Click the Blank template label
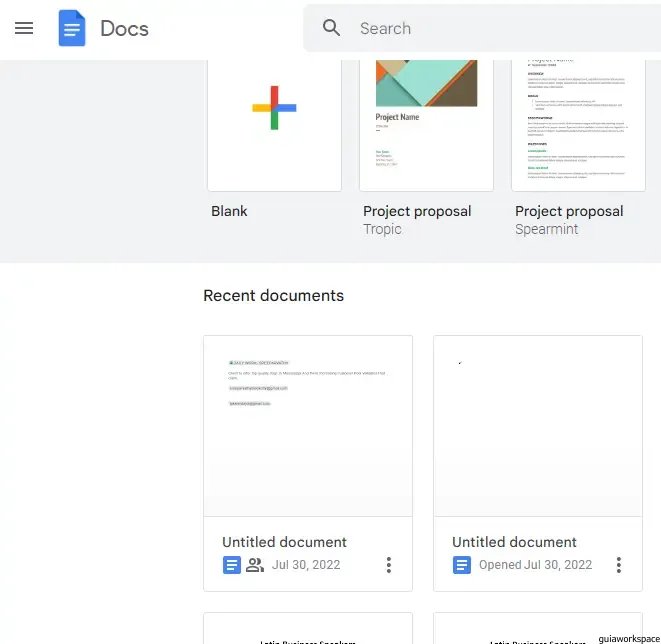Screen dimensions: 661x644 pyautogui.click(x=229, y=211)
